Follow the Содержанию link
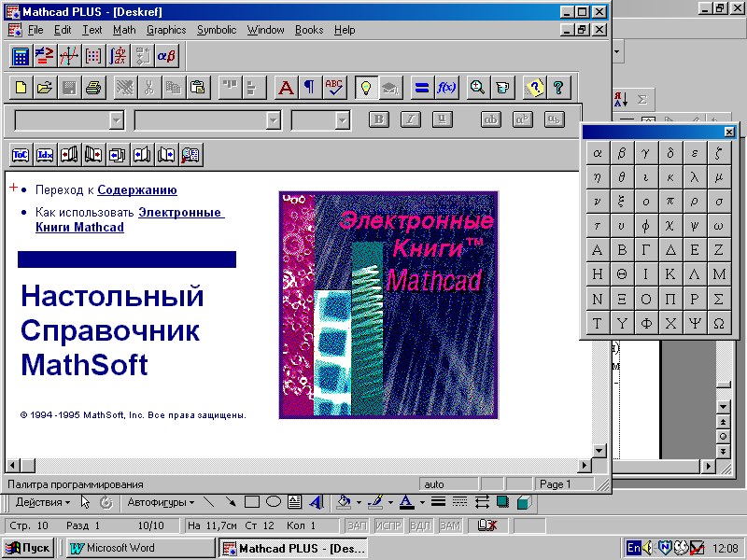 pyautogui.click(x=137, y=190)
